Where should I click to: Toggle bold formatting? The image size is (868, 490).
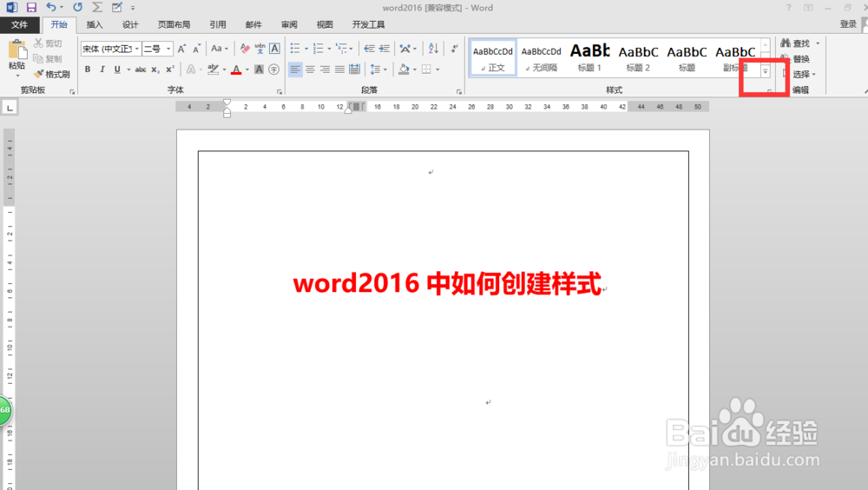[88, 70]
